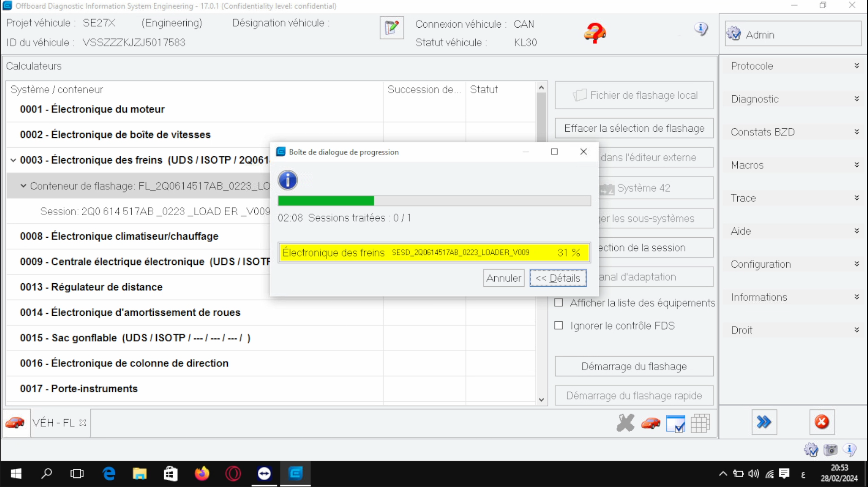This screenshot has width=868, height=487.
Task: Click the << Détails button
Action: click(x=558, y=278)
